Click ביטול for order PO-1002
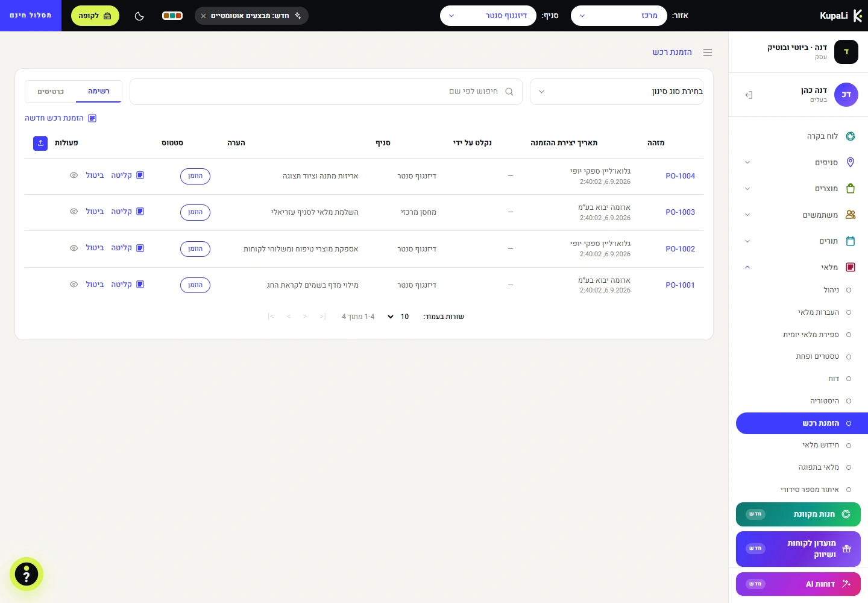The image size is (868, 603). (95, 248)
